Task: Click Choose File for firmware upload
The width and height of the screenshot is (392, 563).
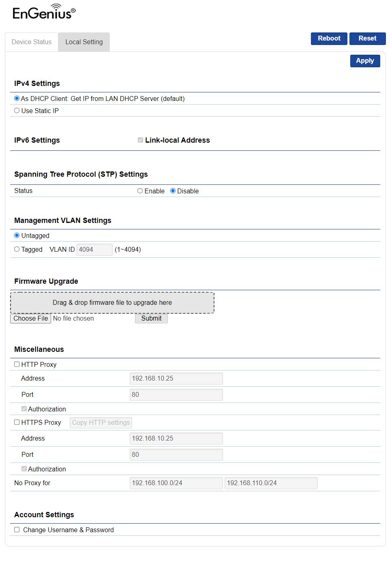Action: pos(30,319)
